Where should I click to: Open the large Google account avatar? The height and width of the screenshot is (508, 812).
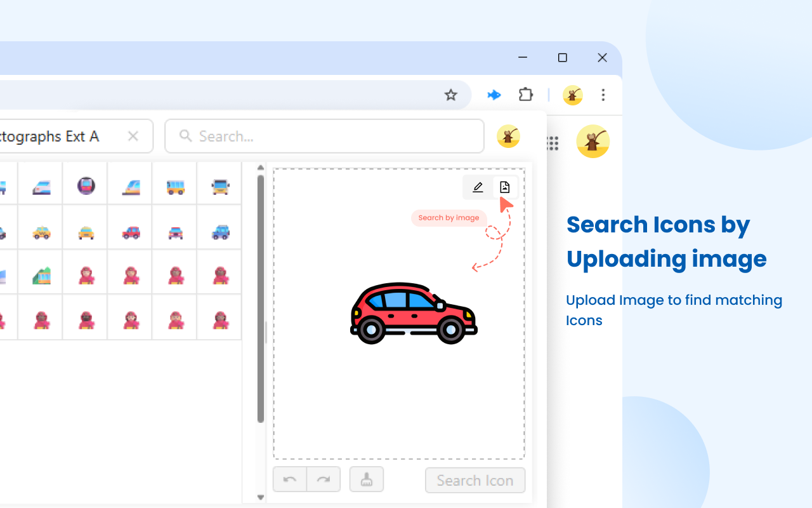point(593,141)
